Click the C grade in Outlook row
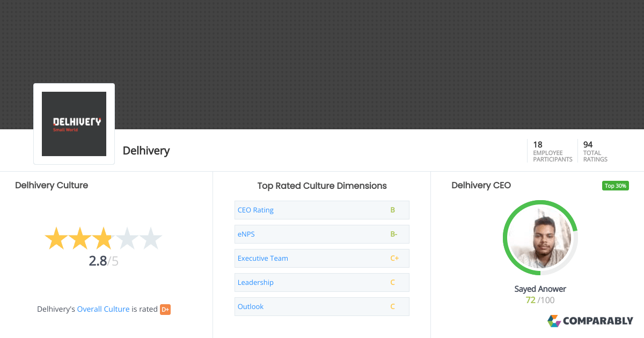The width and height of the screenshot is (644, 338). click(392, 306)
